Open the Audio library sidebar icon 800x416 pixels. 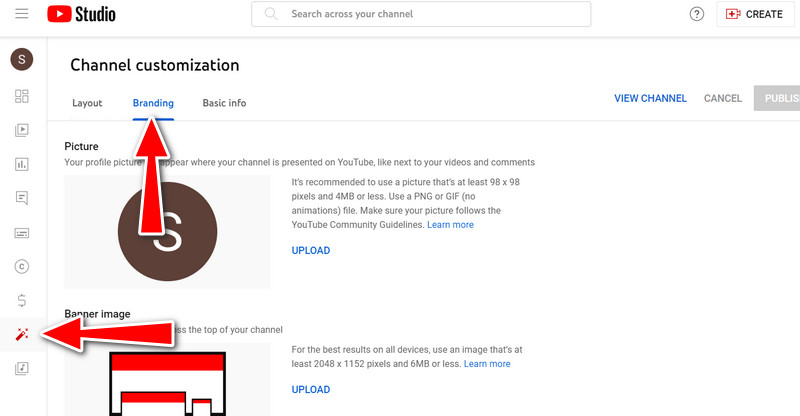(21, 369)
